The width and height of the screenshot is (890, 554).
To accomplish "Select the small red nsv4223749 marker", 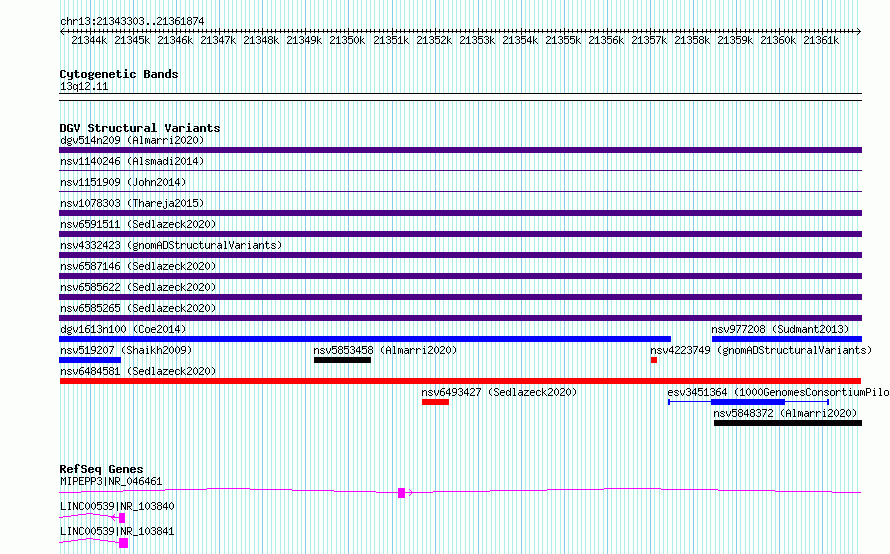I will click(654, 360).
